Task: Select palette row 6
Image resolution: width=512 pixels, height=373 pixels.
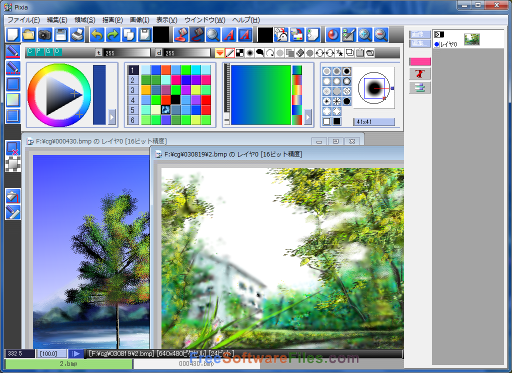Action: click(x=133, y=120)
